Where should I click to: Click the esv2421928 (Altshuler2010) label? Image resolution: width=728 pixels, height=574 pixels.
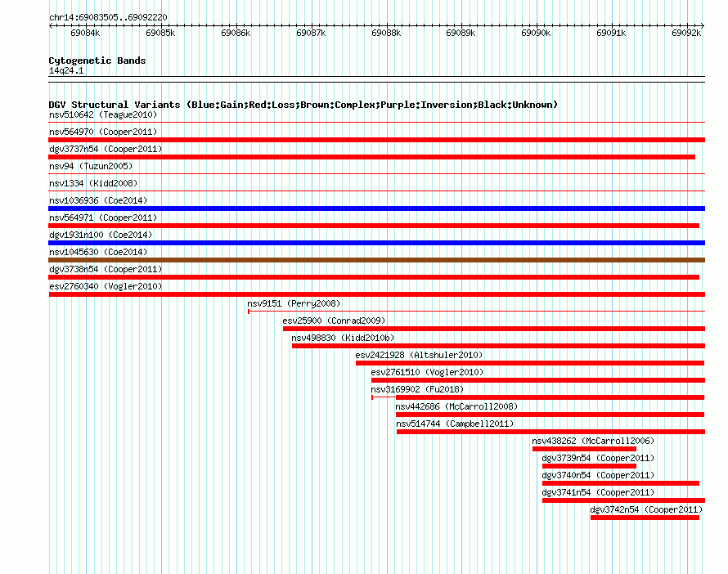coord(419,355)
